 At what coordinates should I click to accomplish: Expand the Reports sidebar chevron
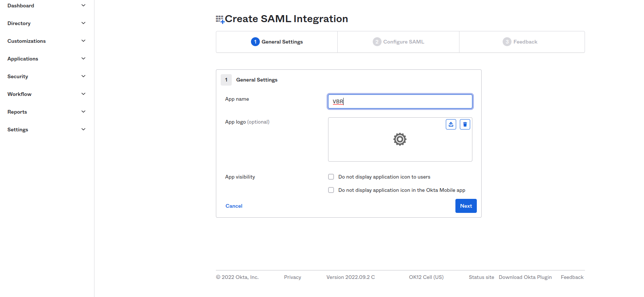83,112
